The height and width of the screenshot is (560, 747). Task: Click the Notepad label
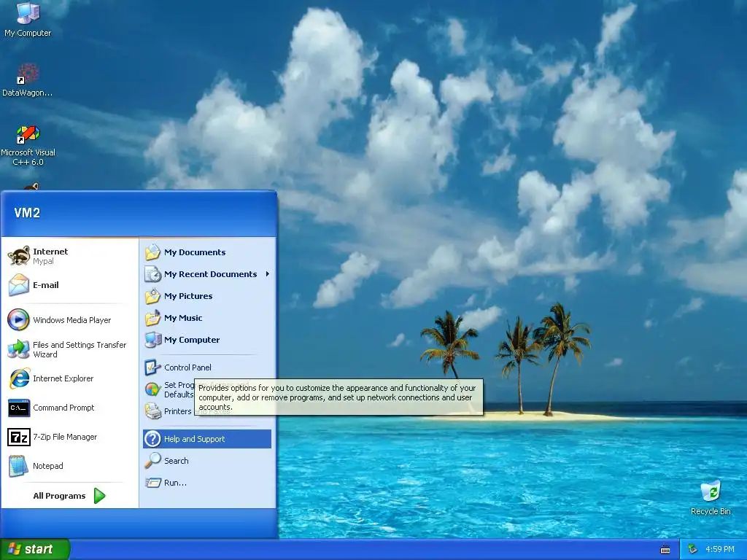pos(47,466)
